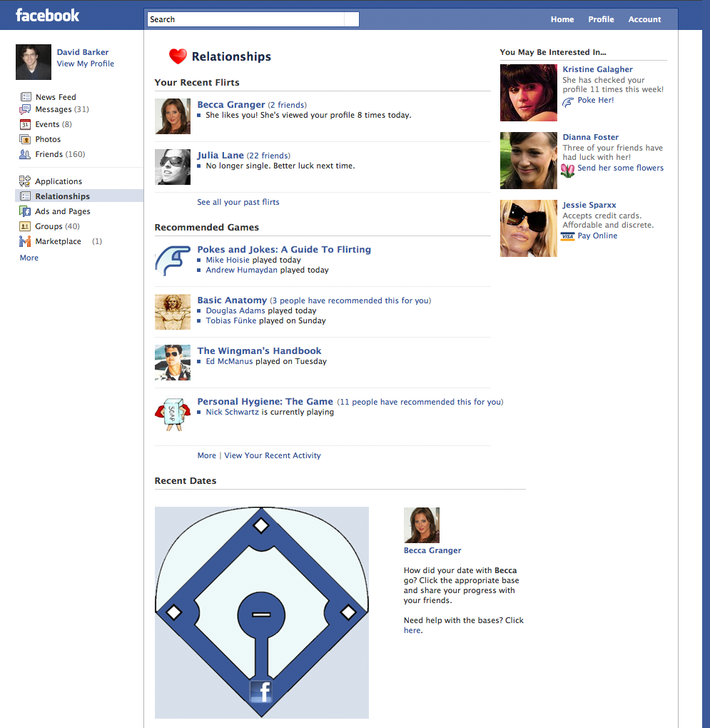Click The Wingman's Handbook pilot thumbnail
This screenshot has height=728, width=710.
173,363
